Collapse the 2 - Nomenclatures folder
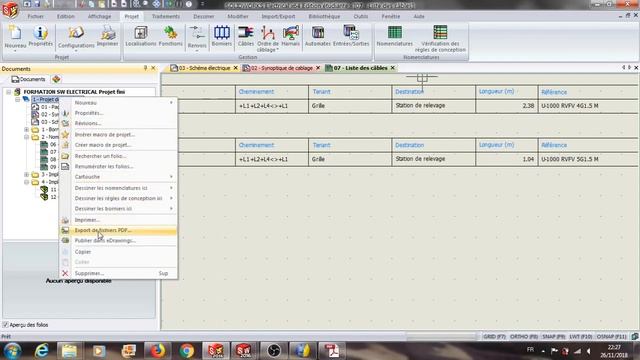Screen dimensions: 640x360 [x=27, y=137]
